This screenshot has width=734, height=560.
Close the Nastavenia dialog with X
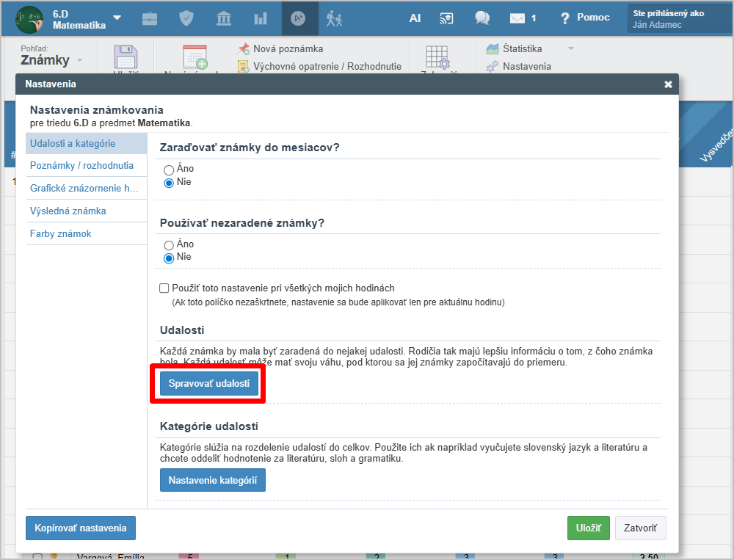[x=668, y=84]
